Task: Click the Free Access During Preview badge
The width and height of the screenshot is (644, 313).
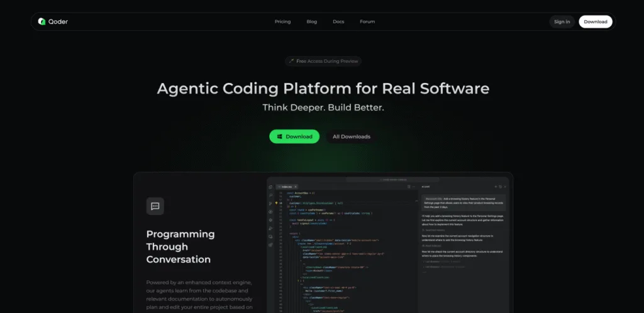Action: (323, 61)
